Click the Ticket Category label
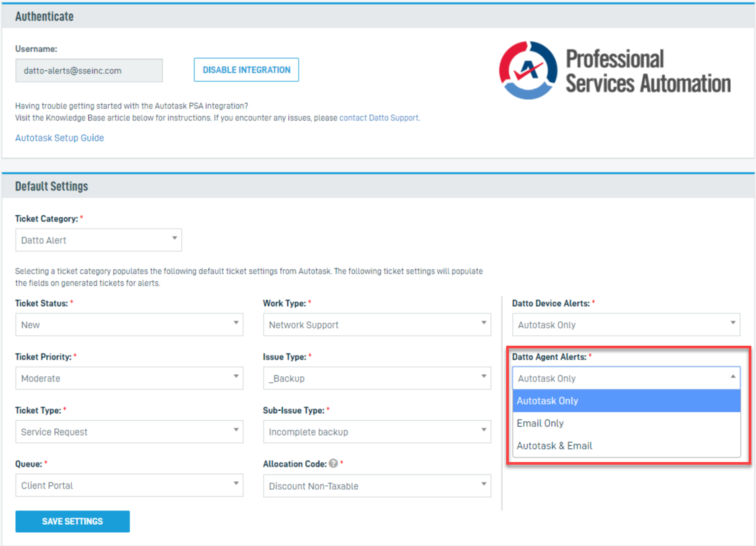756x546 pixels. point(46,219)
